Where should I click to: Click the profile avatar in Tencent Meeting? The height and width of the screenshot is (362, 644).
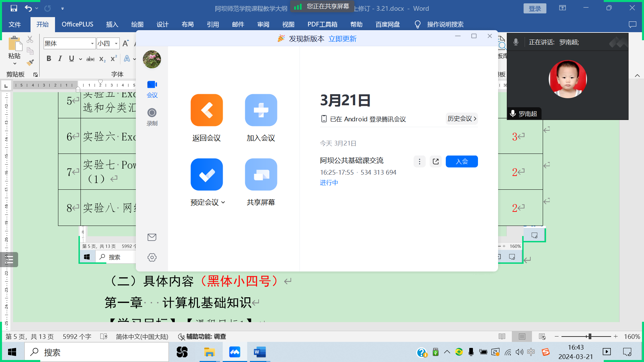[x=152, y=59]
